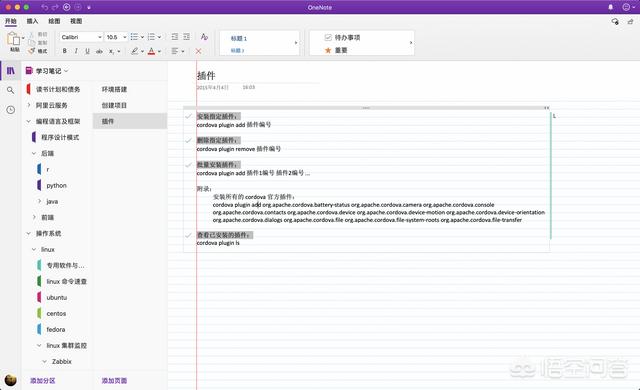Open recent notes clock icon
640x390 pixels.
pyautogui.click(x=11, y=110)
